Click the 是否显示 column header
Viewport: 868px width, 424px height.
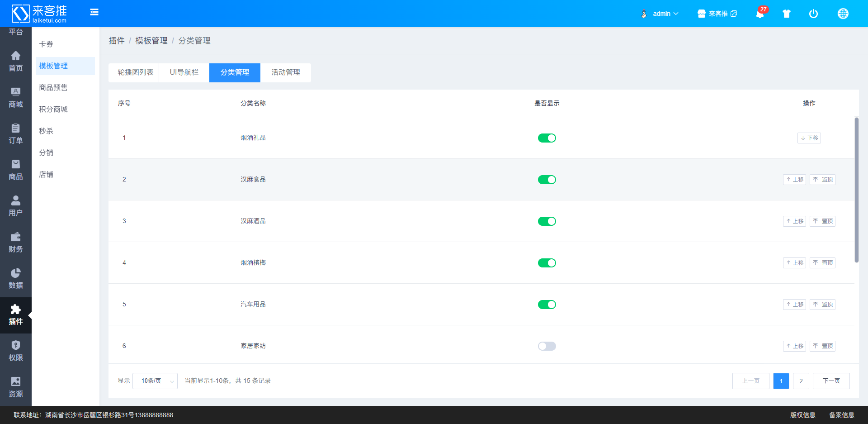tap(547, 104)
